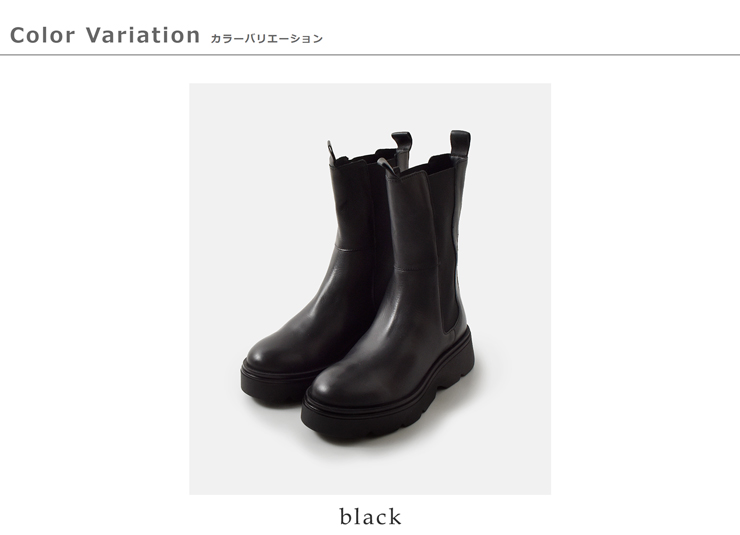Click the rear pull tab of the left boot
This screenshot has height=535, width=740.
(x=402, y=141)
